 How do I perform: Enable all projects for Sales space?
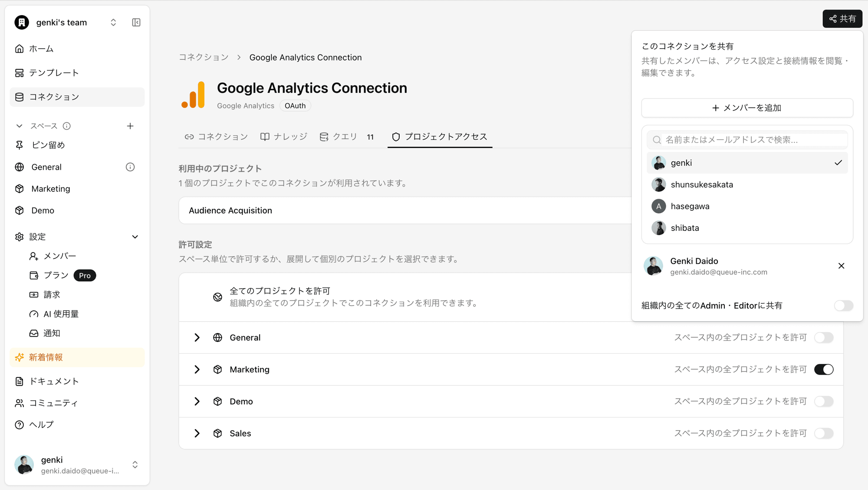click(824, 433)
